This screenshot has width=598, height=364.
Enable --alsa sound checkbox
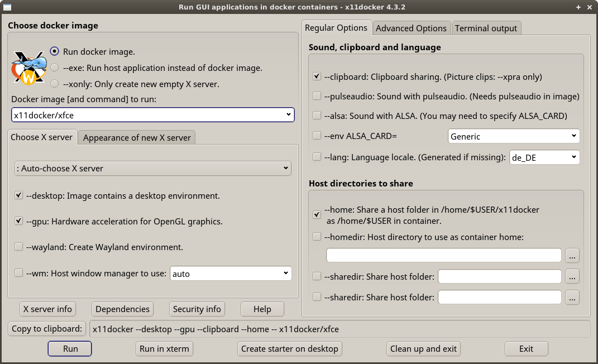point(317,115)
